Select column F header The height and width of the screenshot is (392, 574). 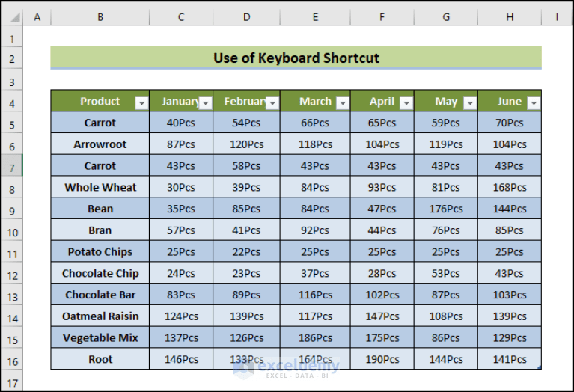click(x=382, y=17)
